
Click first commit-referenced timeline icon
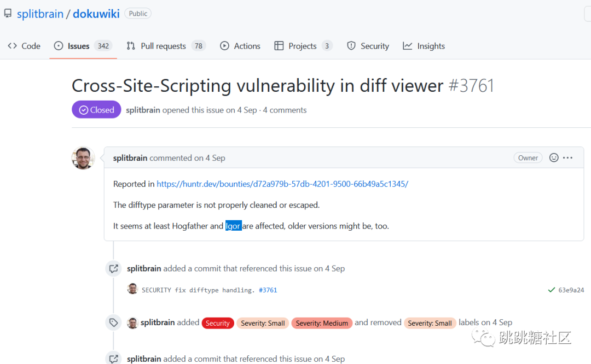(x=113, y=269)
